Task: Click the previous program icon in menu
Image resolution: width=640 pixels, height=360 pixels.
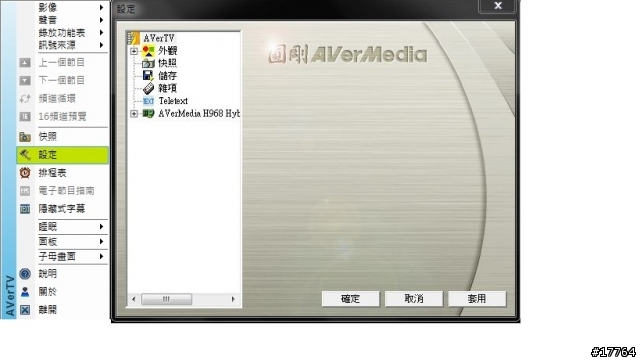Action: (25, 62)
